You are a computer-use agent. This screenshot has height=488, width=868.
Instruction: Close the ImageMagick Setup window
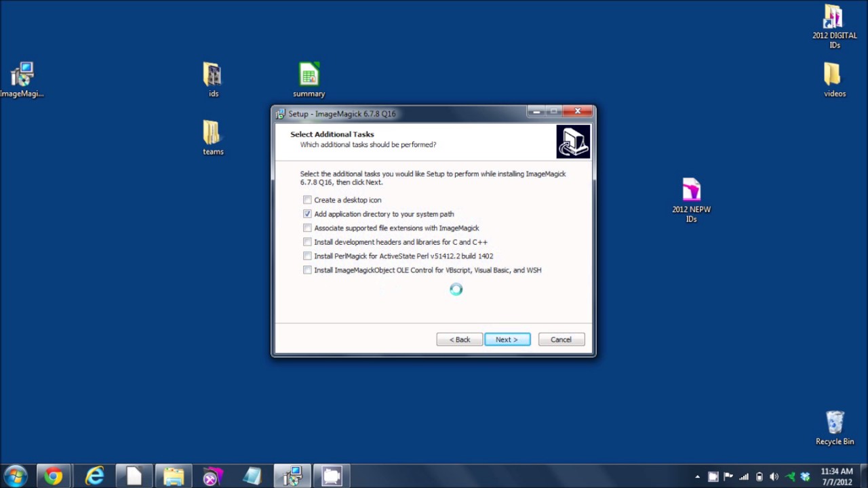pos(578,111)
